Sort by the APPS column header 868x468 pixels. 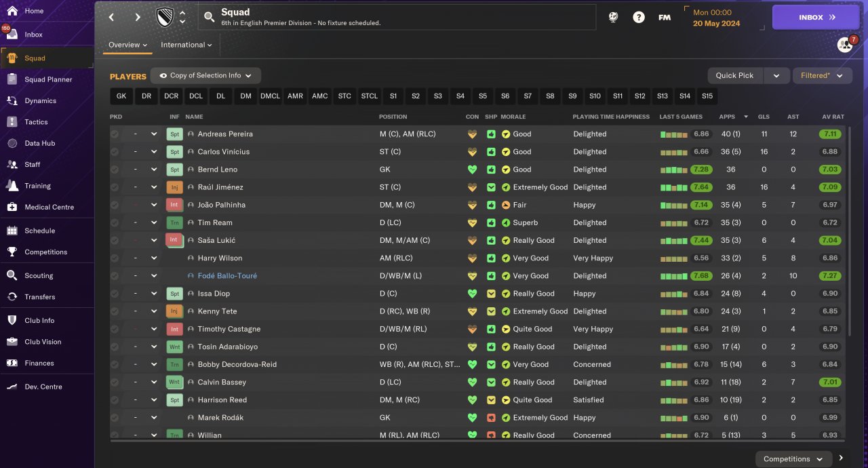pyautogui.click(x=727, y=117)
